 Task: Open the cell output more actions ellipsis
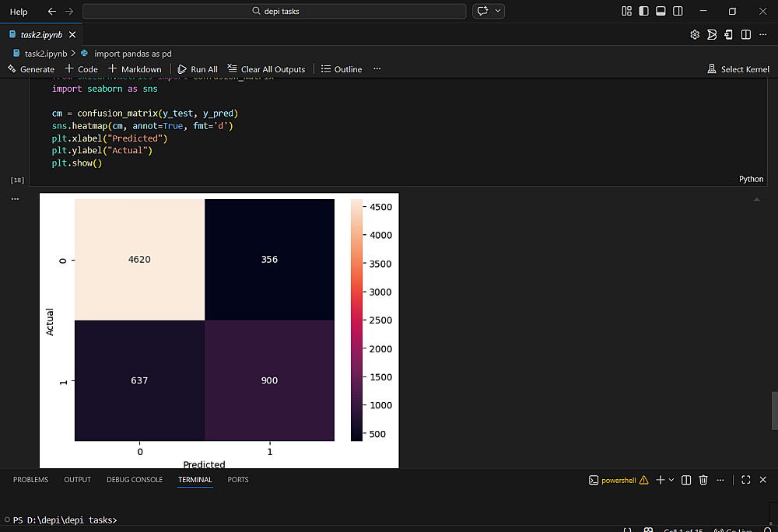[x=15, y=200]
